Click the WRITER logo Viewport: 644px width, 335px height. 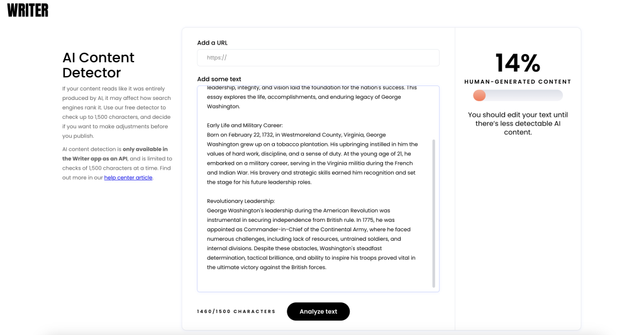[x=28, y=10]
